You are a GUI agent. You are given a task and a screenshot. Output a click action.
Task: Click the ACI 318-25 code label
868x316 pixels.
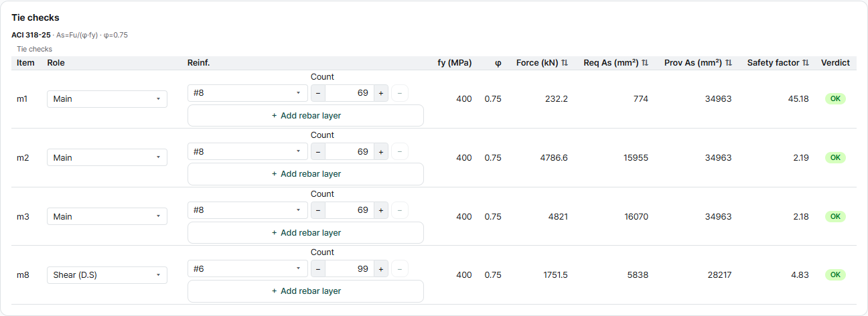pos(31,35)
